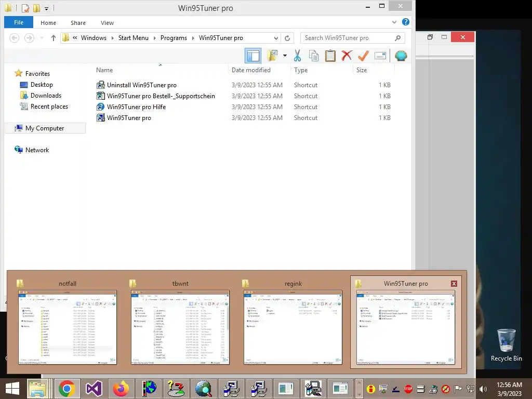Close Win95Tuner pro thumbnail preview
The image size is (532, 399).
[454, 284]
